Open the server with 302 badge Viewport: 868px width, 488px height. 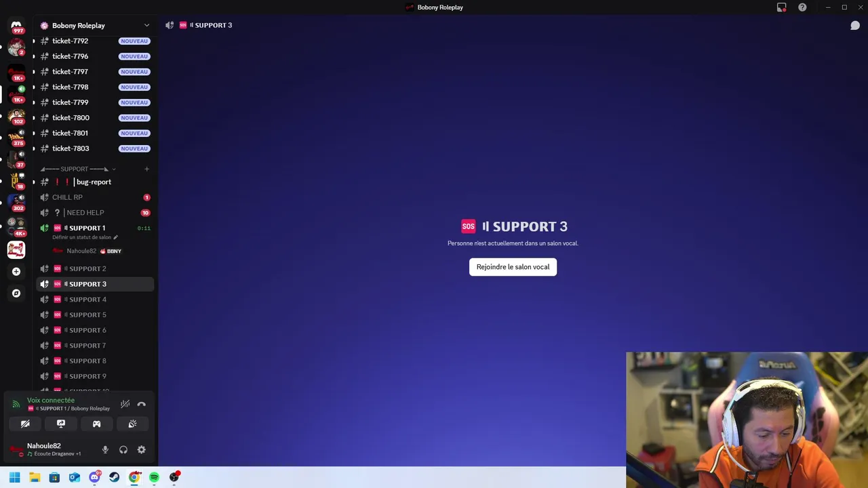point(16,203)
